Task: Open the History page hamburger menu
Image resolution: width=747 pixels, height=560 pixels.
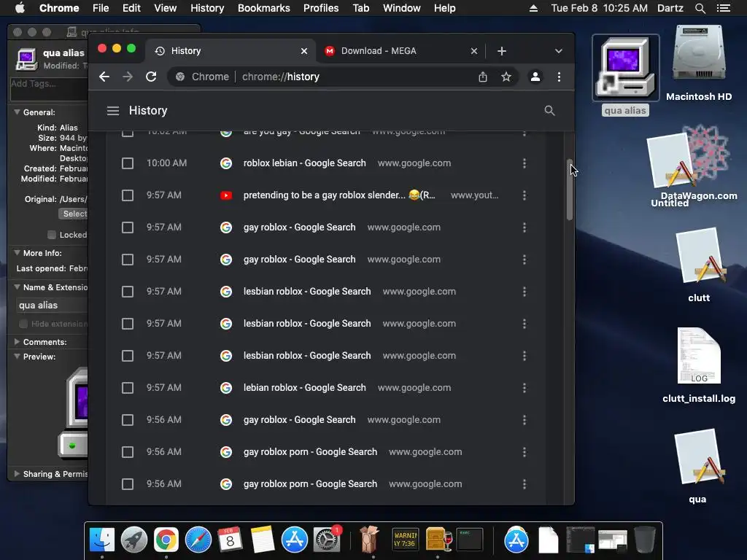Action: [x=113, y=111]
